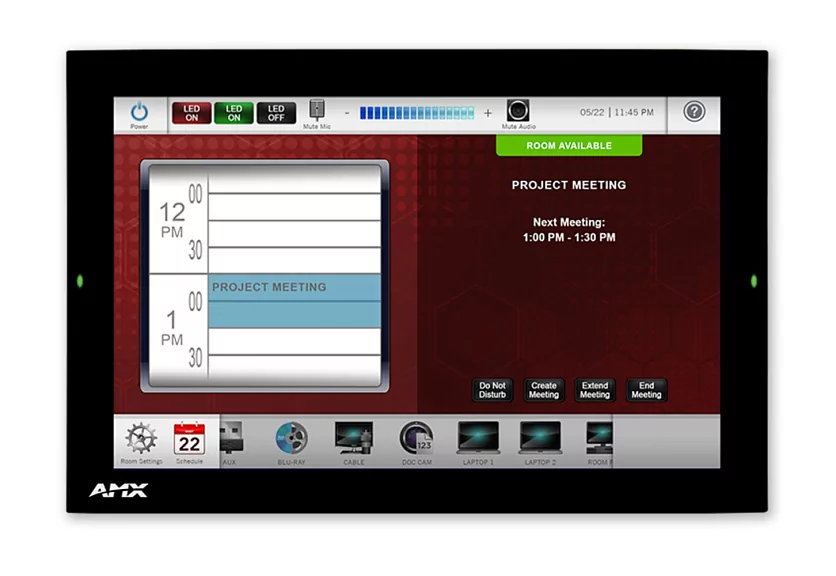
Task: Toggle the Mute Mic button
Action: click(x=317, y=112)
